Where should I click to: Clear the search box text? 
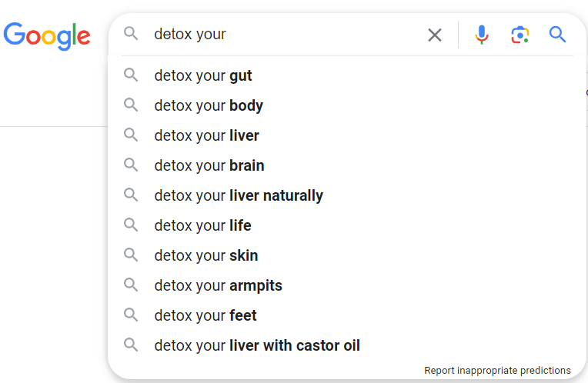coord(435,35)
